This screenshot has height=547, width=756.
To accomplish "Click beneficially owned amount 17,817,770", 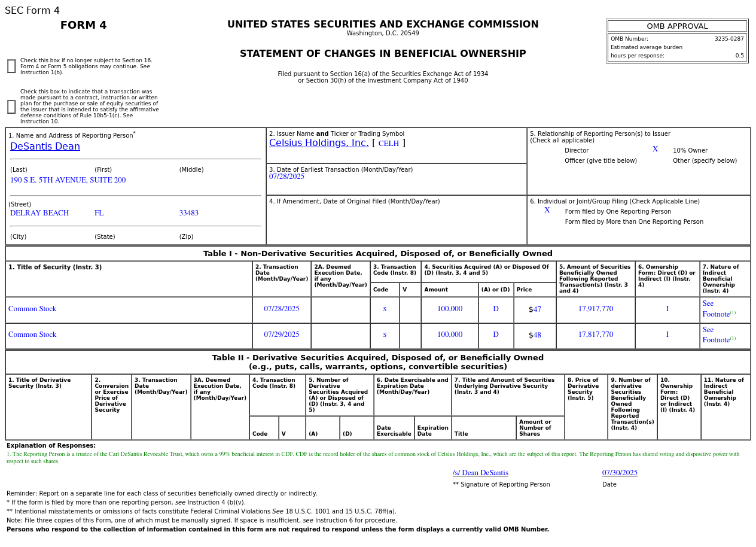I will point(596,335).
